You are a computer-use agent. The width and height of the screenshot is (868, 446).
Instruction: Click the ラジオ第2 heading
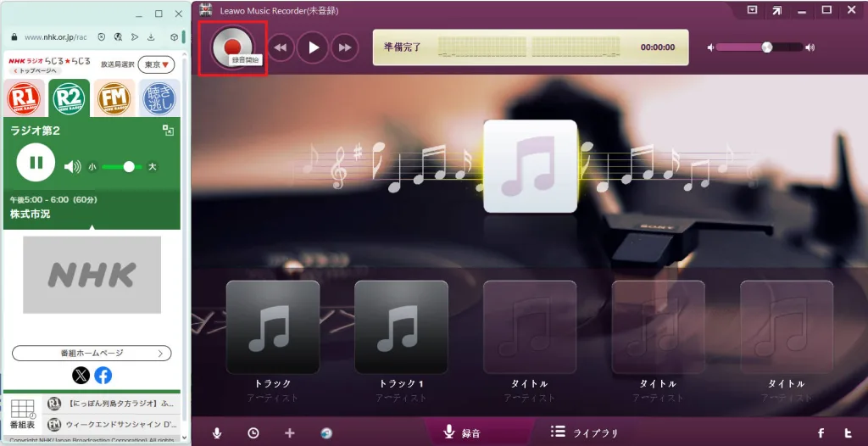(35, 131)
